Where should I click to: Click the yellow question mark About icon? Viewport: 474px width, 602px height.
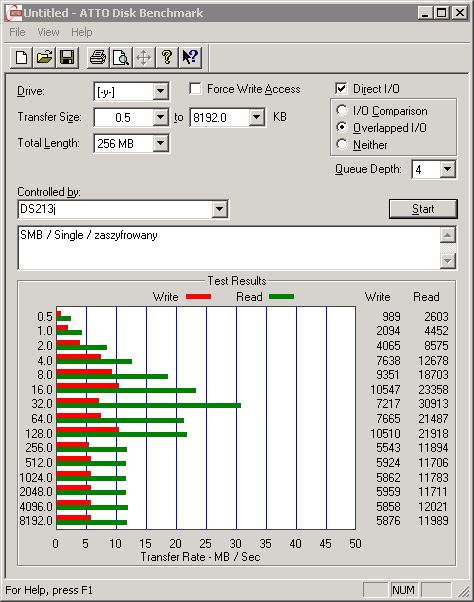coord(167,58)
